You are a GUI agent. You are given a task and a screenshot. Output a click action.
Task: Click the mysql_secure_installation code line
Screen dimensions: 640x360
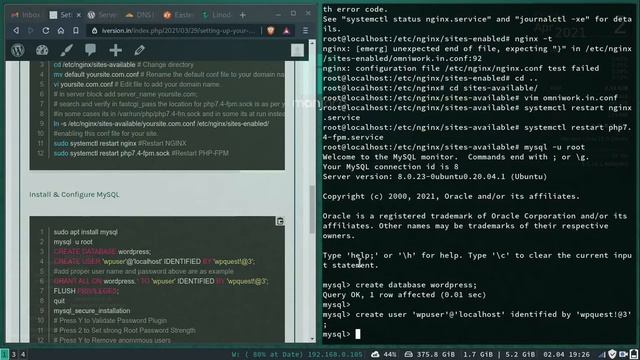coord(92,311)
